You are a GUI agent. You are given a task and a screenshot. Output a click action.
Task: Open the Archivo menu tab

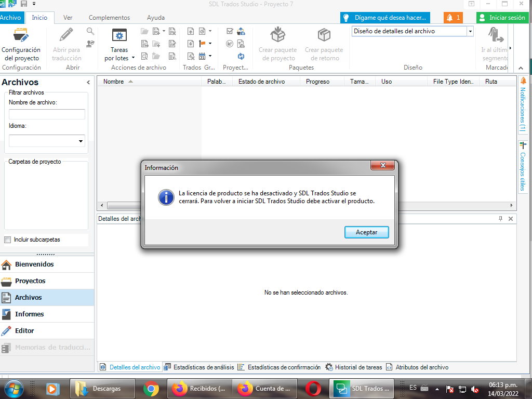pyautogui.click(x=10, y=18)
